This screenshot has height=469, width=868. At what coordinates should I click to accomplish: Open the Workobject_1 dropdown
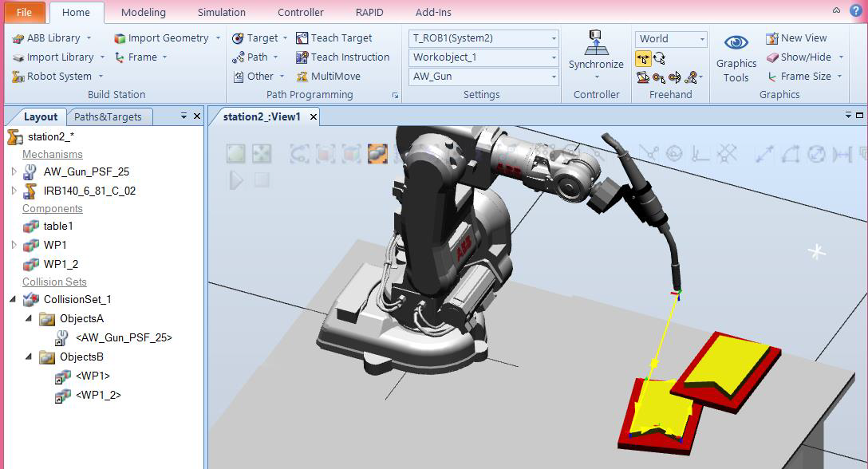point(554,57)
